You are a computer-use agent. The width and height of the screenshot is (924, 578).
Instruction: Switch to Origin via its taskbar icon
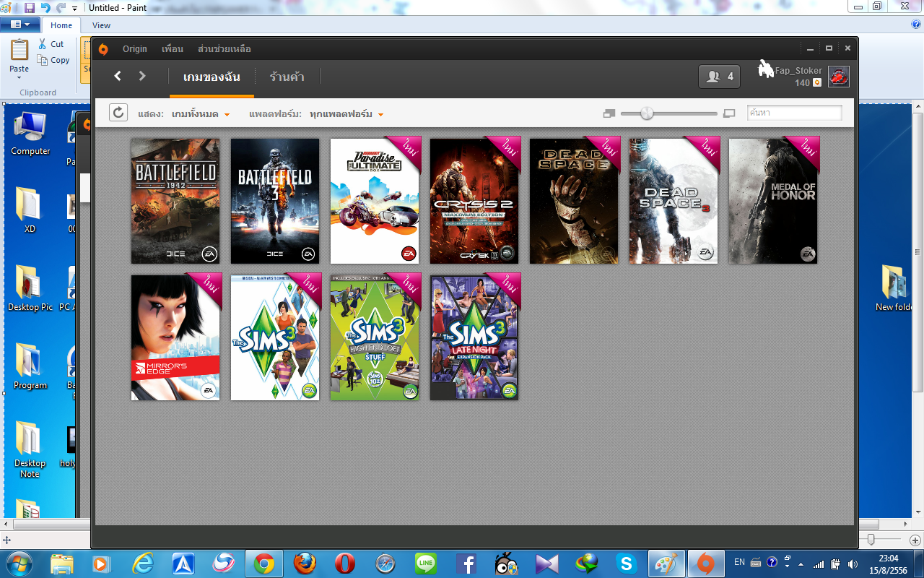point(705,564)
